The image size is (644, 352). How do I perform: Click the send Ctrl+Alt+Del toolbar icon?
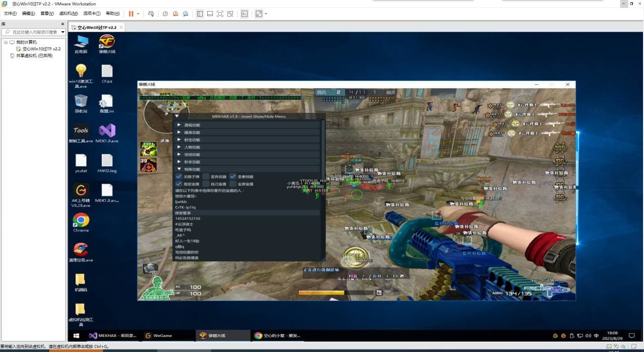tap(151, 14)
